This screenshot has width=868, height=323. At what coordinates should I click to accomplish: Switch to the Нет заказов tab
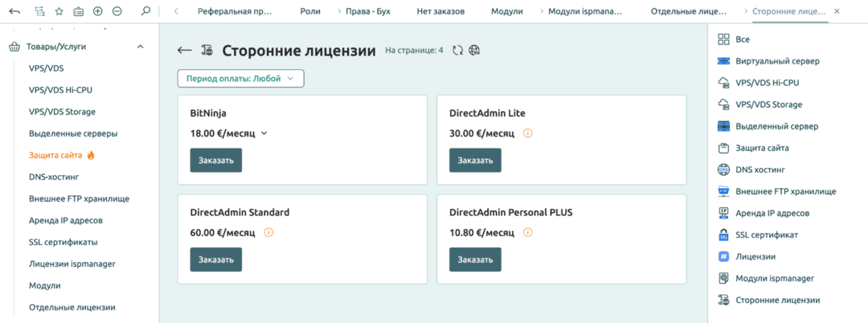click(440, 11)
